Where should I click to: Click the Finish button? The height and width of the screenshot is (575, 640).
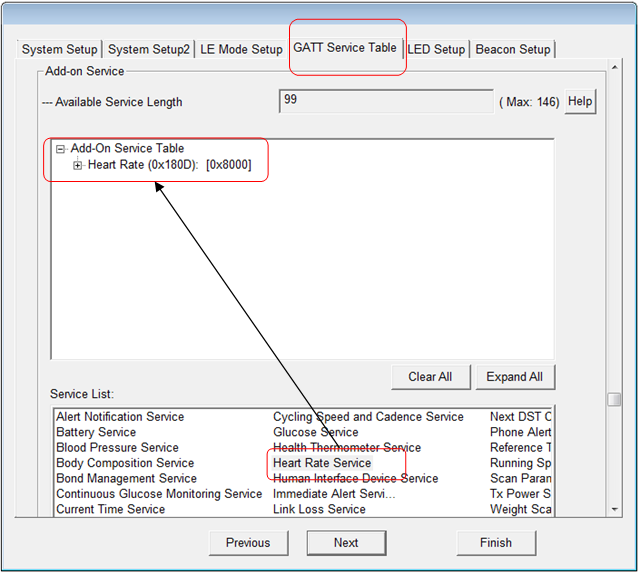[495, 543]
